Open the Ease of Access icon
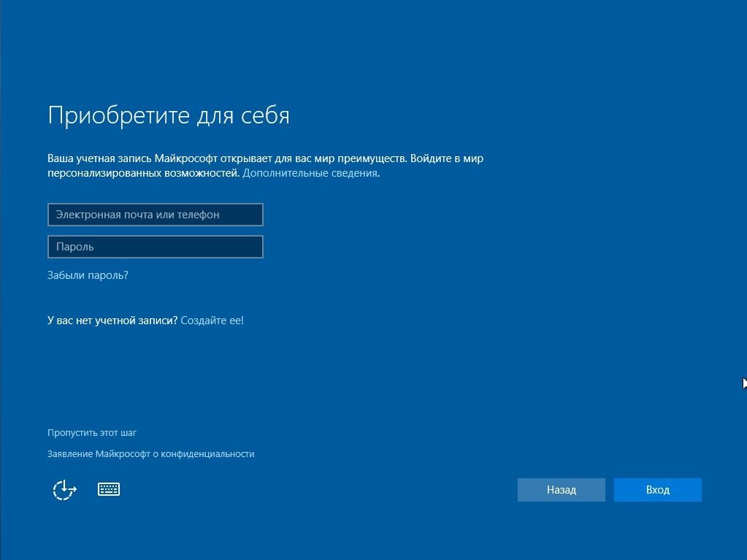The height and width of the screenshot is (560, 747). click(x=64, y=489)
